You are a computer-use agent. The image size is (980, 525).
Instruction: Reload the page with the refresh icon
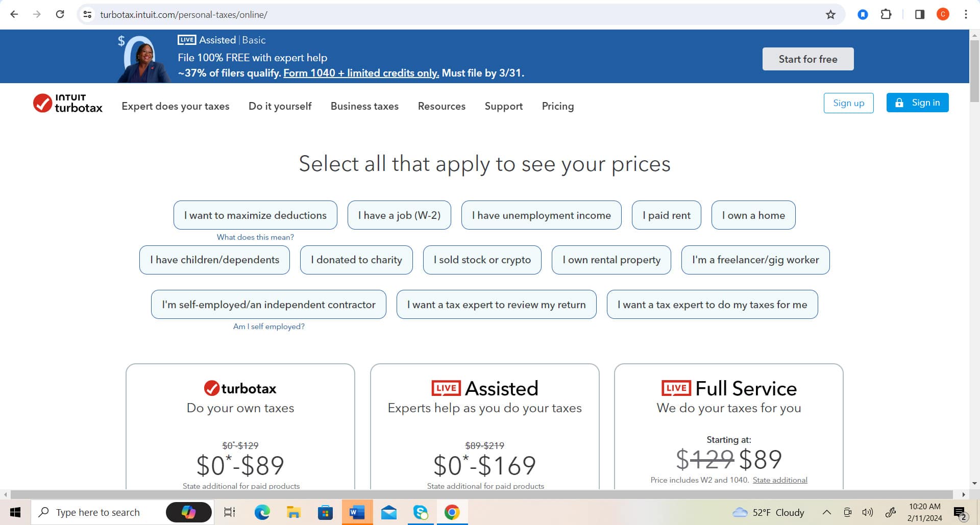(60, 14)
